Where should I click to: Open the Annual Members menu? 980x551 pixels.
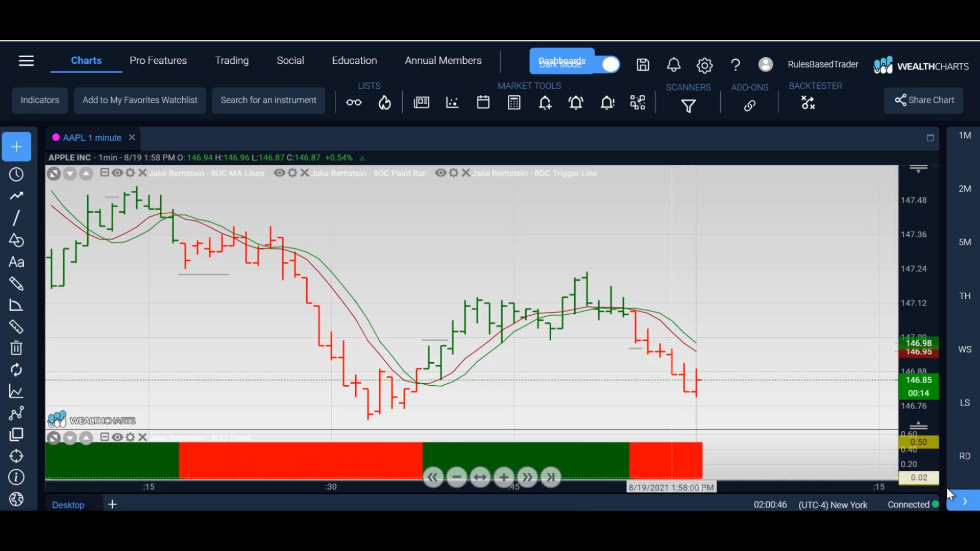pos(443,60)
